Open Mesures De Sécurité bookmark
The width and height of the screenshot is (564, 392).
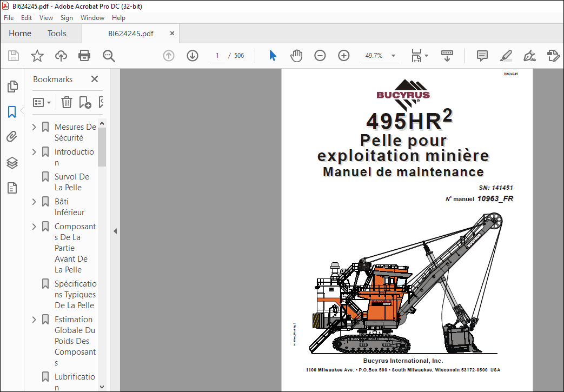pyautogui.click(x=75, y=132)
